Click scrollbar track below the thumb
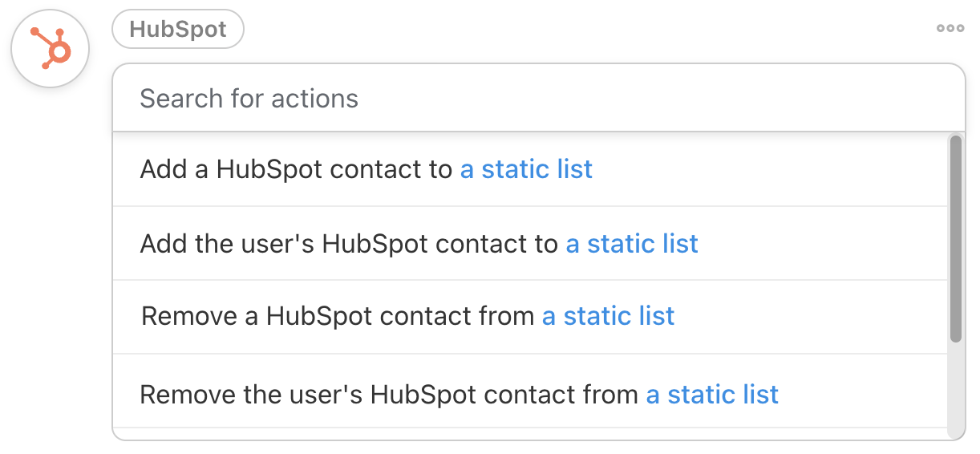 (x=955, y=389)
